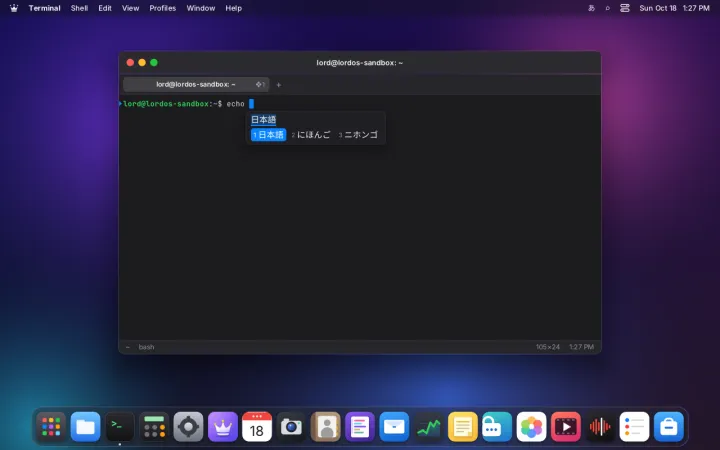The width and height of the screenshot is (720, 450).
Task: Open the password lock app in dock
Action: coord(497,427)
